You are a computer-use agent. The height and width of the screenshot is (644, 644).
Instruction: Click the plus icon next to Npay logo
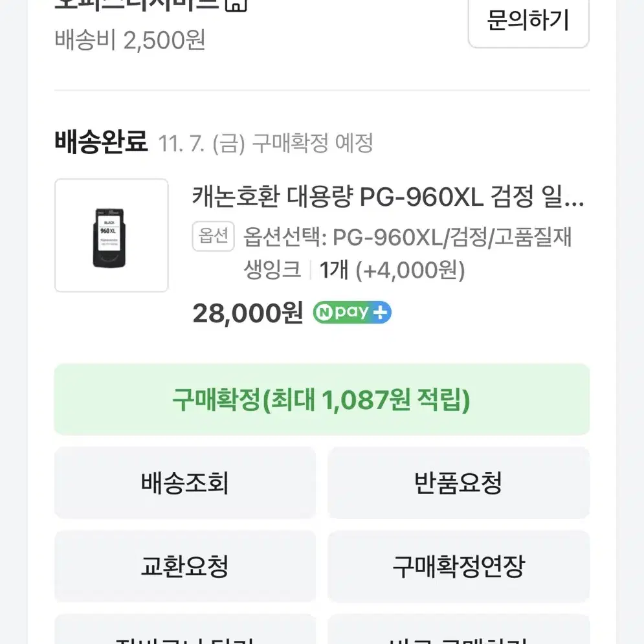pos(379,312)
